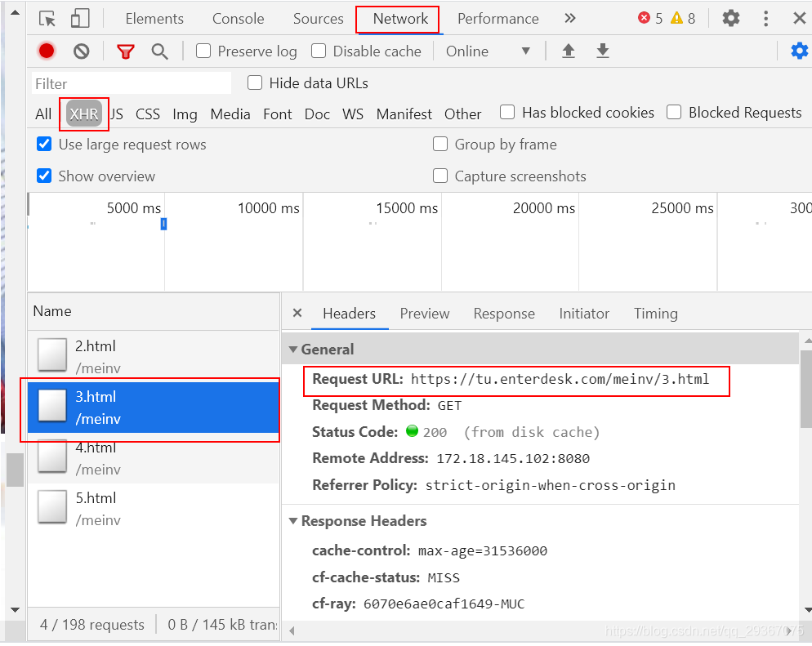This screenshot has width=812, height=646.
Task: Clear the network log
Action: click(x=82, y=51)
